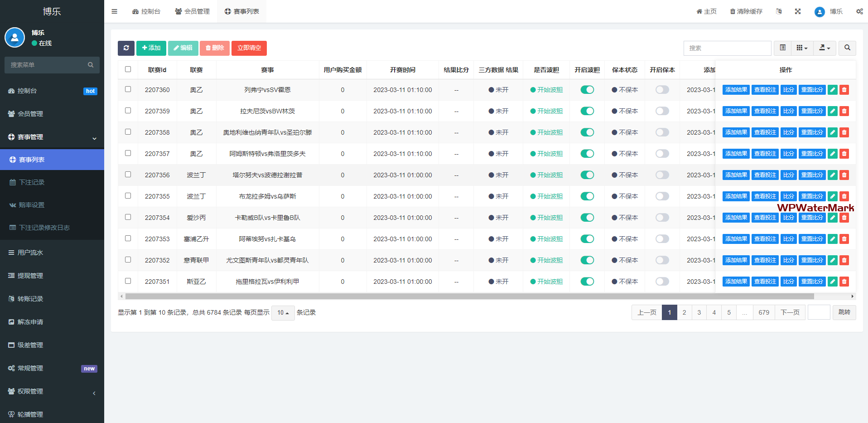Click 添加结果 for row 2207360
Viewport: 868px width, 423px height.
pos(736,90)
